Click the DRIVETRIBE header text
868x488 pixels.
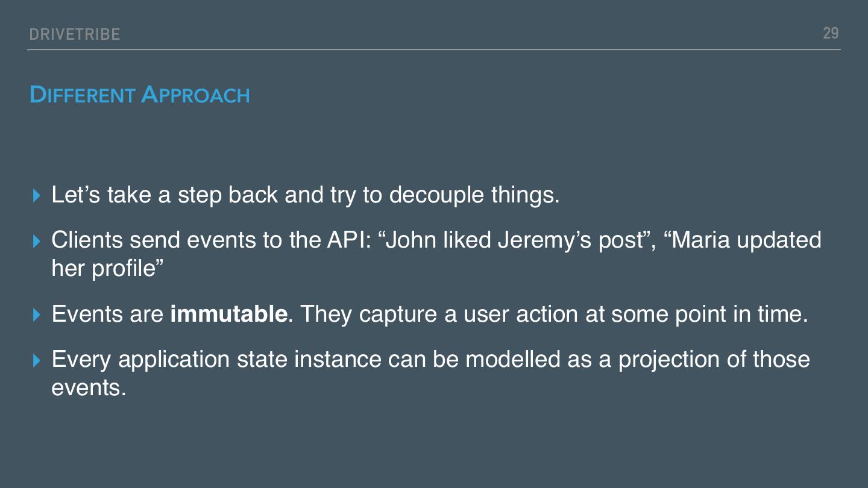(75, 34)
